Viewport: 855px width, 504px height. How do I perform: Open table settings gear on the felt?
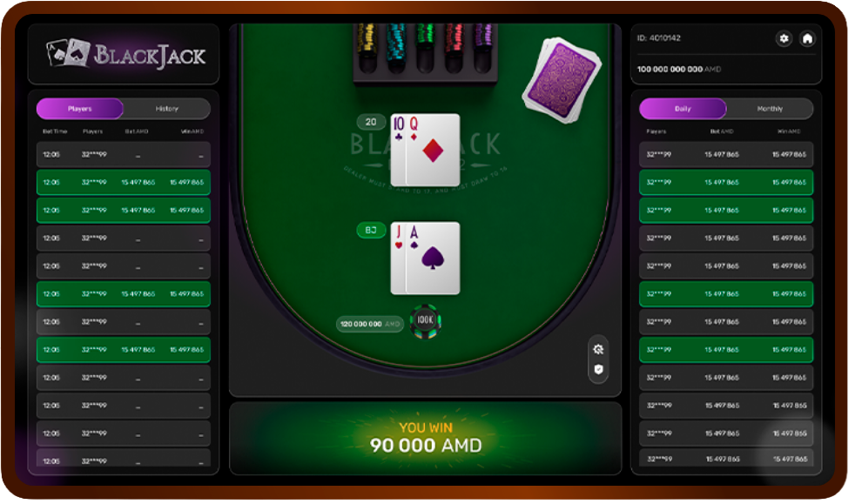[x=598, y=349]
